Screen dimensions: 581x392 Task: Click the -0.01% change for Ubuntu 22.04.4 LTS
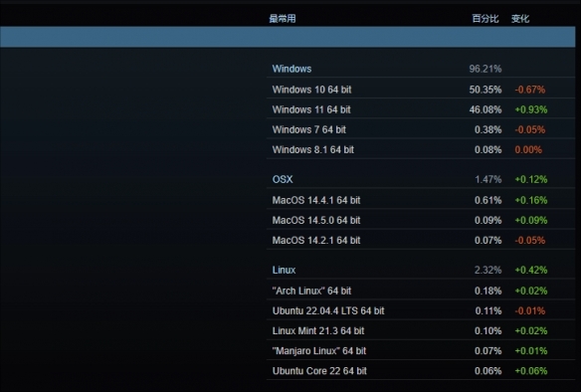point(530,310)
